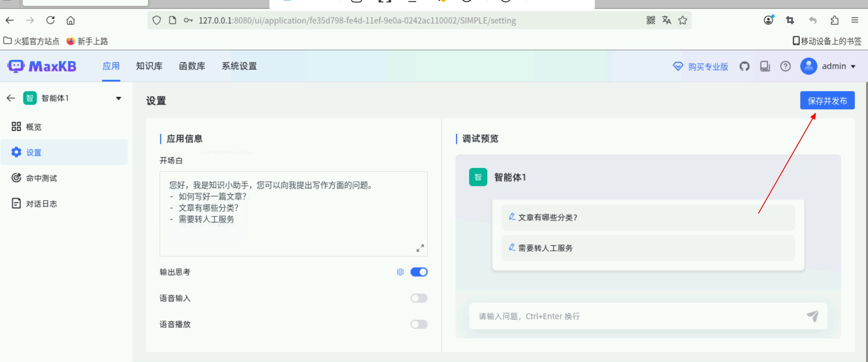Screen dimensions: 868x362
Task: Expand the 智能体1 application dropdown
Action: 119,98
